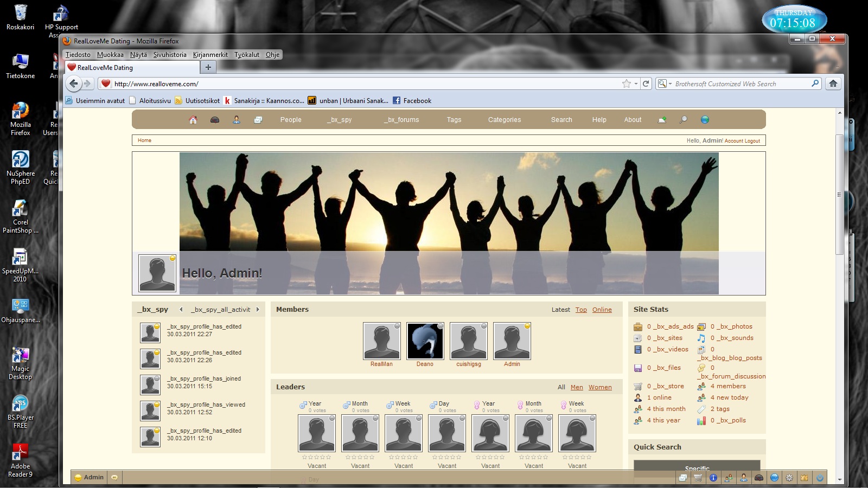Open the _bx_forums navigation item

click(x=401, y=120)
